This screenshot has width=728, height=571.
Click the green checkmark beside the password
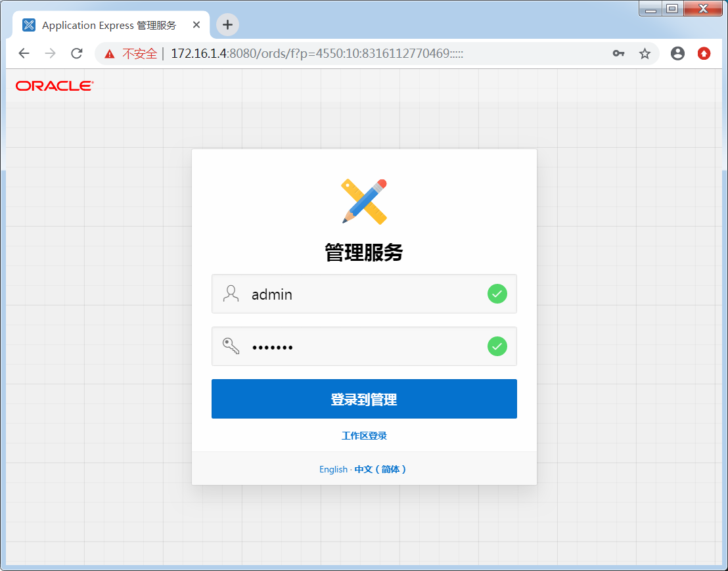pos(497,346)
